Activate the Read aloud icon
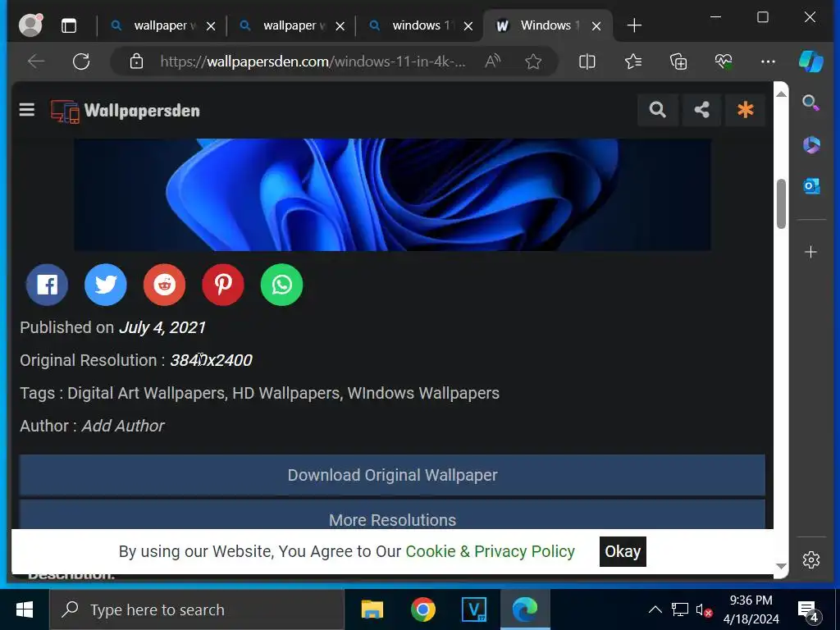The width and height of the screenshot is (840, 630). pos(492,62)
